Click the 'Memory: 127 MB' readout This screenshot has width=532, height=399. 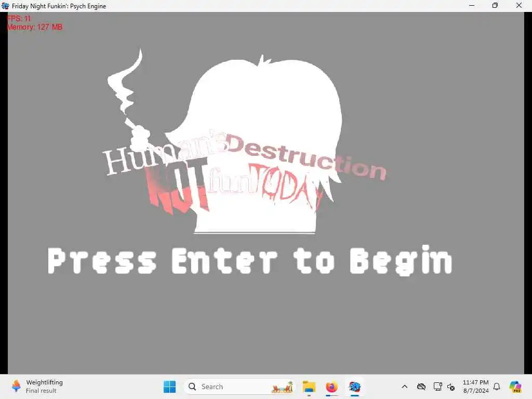click(35, 27)
